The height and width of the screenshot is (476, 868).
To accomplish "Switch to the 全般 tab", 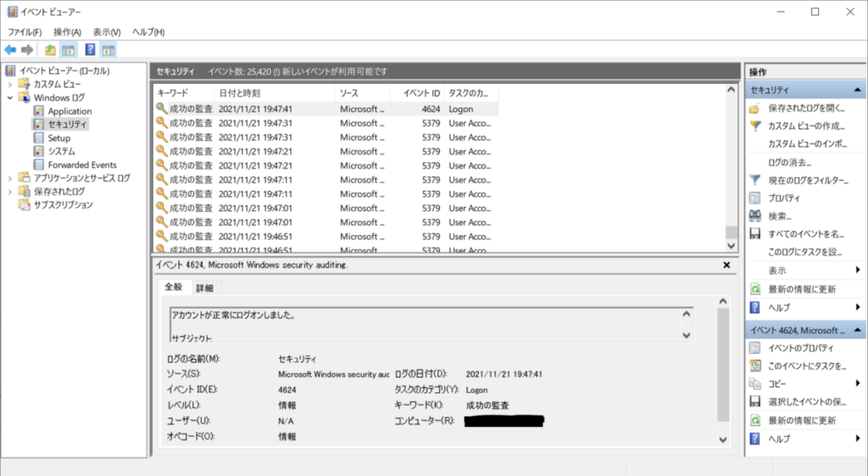I will [x=173, y=287].
